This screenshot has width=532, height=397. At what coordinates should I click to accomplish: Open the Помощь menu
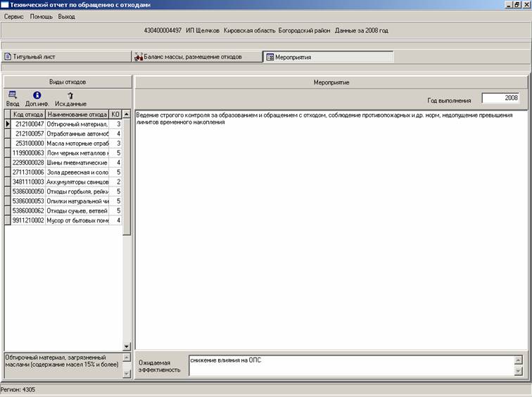pyautogui.click(x=41, y=15)
